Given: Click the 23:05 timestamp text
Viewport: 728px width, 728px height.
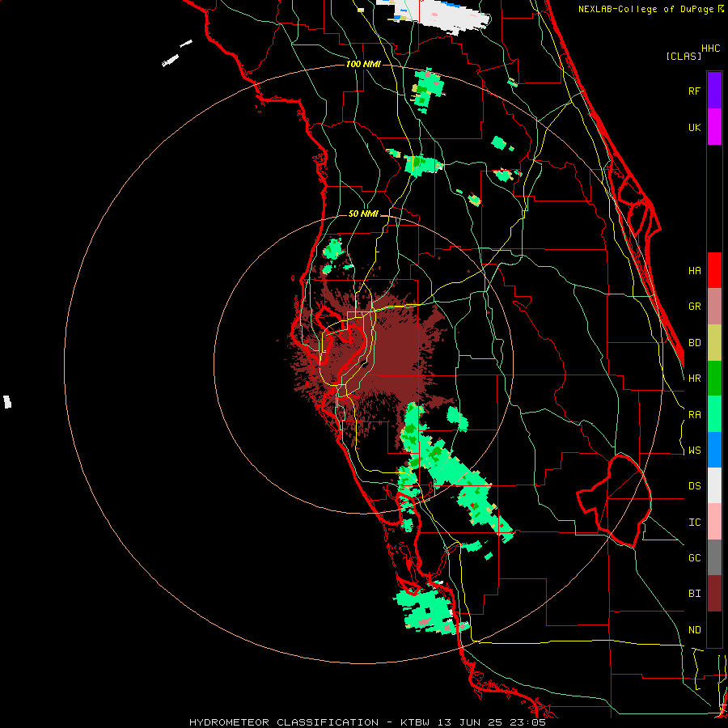Looking at the screenshot, I should (529, 722).
